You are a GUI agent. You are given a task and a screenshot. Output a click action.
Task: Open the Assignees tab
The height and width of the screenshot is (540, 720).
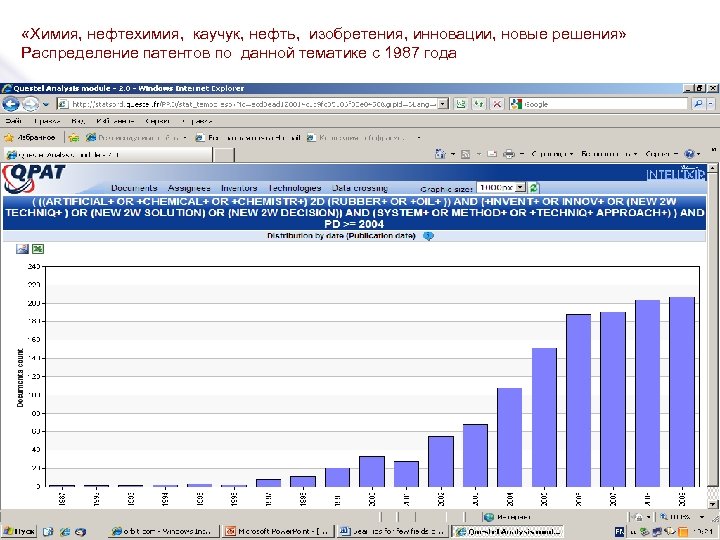tap(189, 188)
